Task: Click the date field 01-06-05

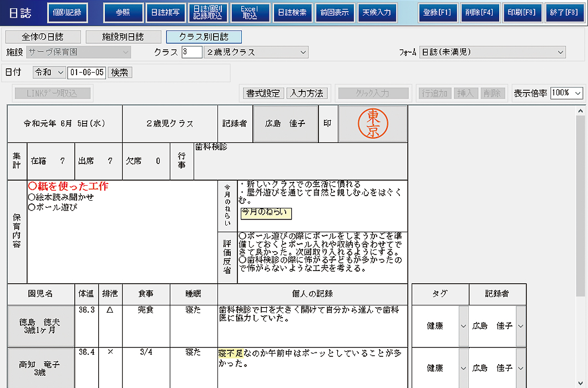Action: (x=86, y=73)
